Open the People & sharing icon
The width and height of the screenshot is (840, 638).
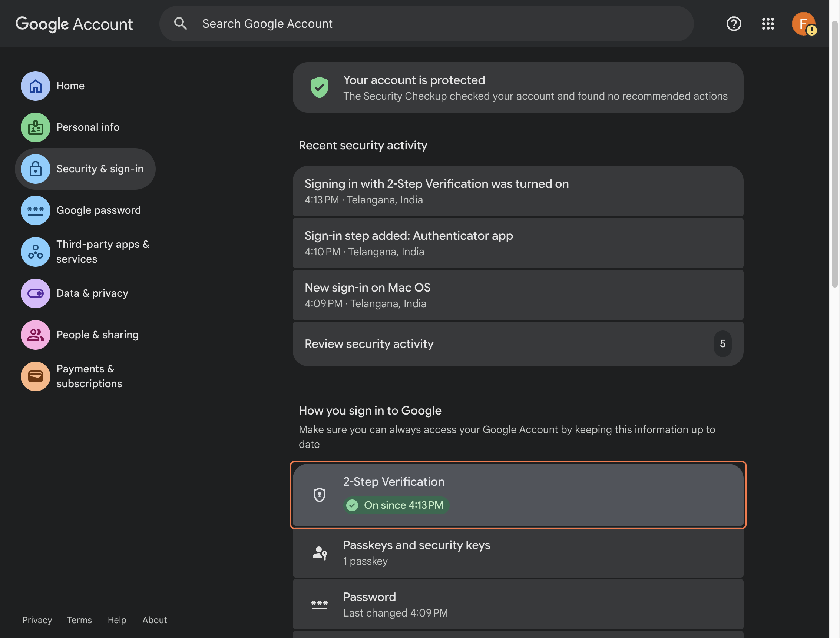click(x=35, y=335)
